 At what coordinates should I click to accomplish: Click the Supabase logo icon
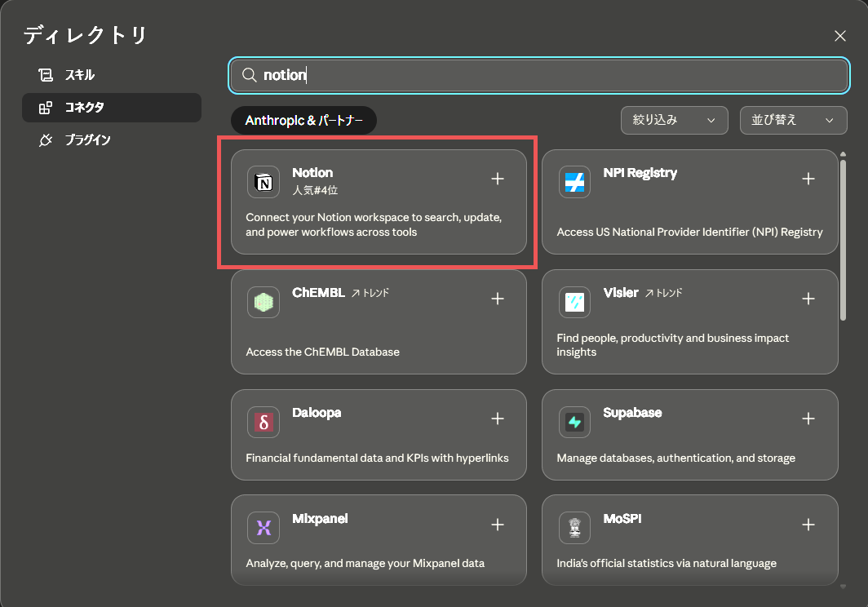[574, 422]
